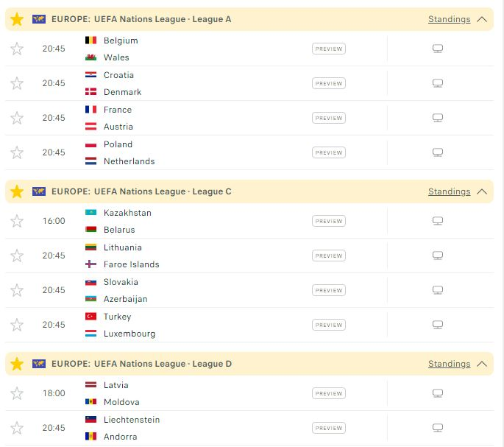The image size is (504, 447).
Task: Open Preview for Slovakia vs Azerbaijan
Action: [x=328, y=290]
